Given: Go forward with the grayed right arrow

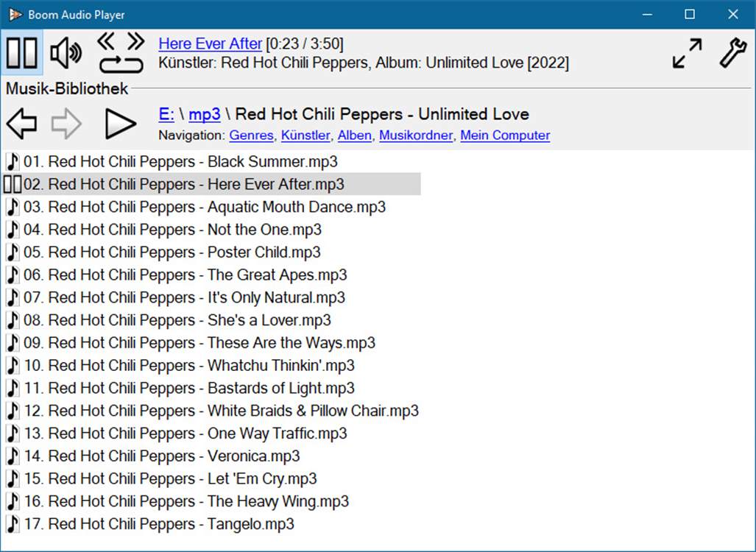Looking at the screenshot, I should click(x=66, y=124).
